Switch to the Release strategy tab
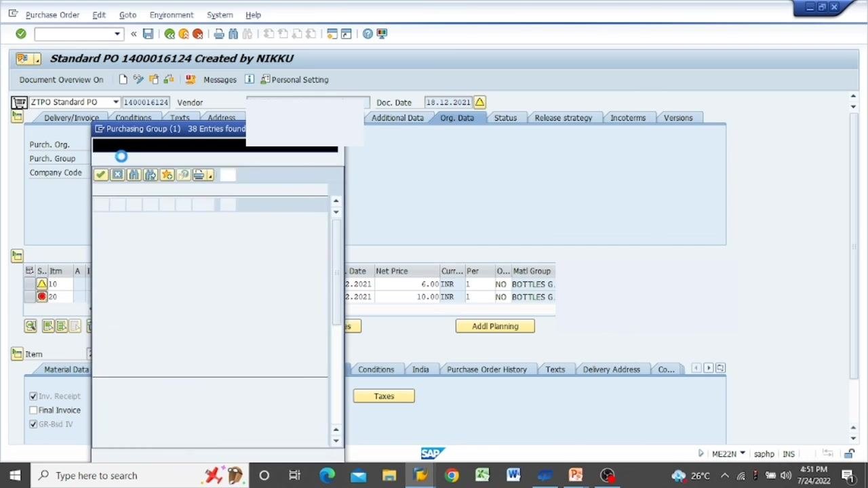Viewport: 868px width, 488px height. [x=563, y=118]
